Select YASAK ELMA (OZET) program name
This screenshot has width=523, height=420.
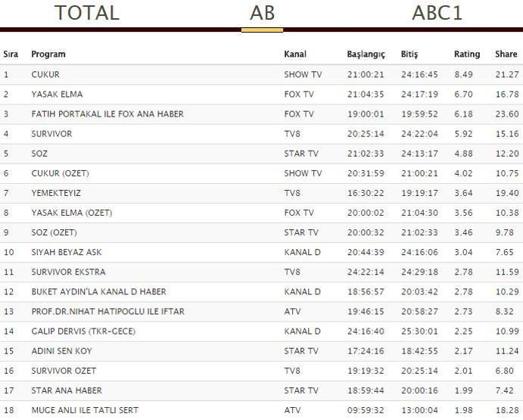point(72,213)
